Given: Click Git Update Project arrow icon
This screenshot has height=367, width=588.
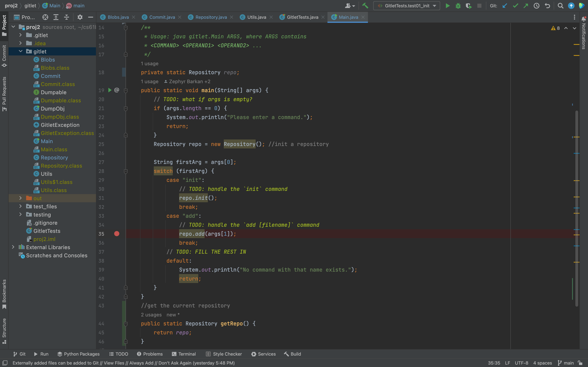Looking at the screenshot, I should (x=505, y=6).
